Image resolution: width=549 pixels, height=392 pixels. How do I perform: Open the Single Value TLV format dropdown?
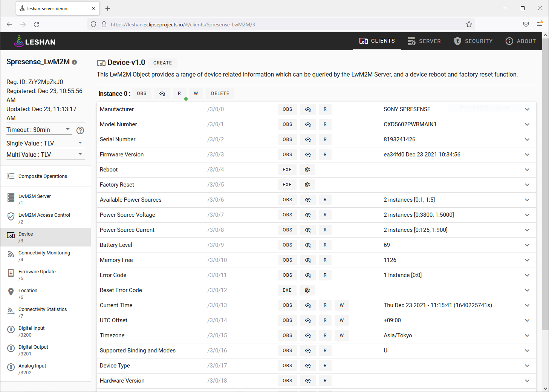(x=44, y=143)
